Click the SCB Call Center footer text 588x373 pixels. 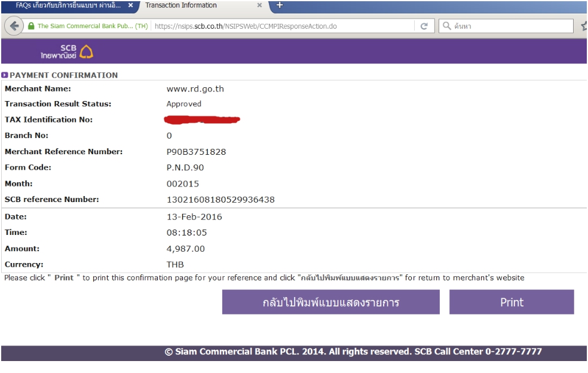click(478, 351)
